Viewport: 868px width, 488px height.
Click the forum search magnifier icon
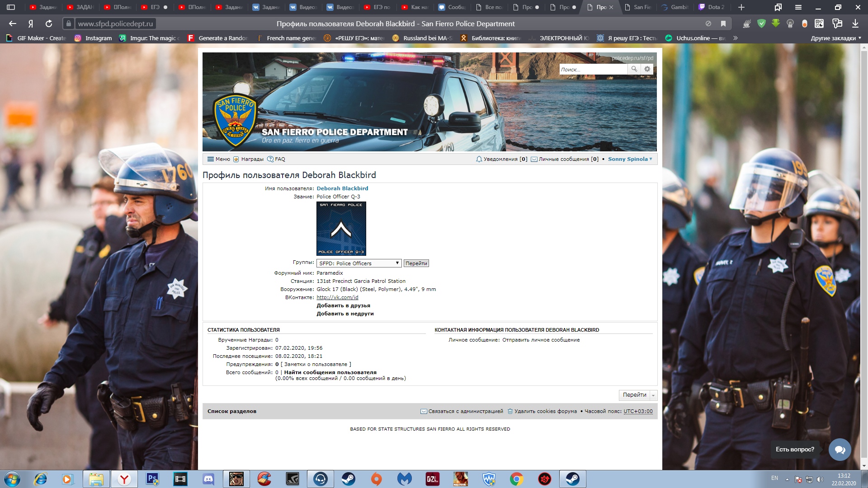pyautogui.click(x=634, y=69)
